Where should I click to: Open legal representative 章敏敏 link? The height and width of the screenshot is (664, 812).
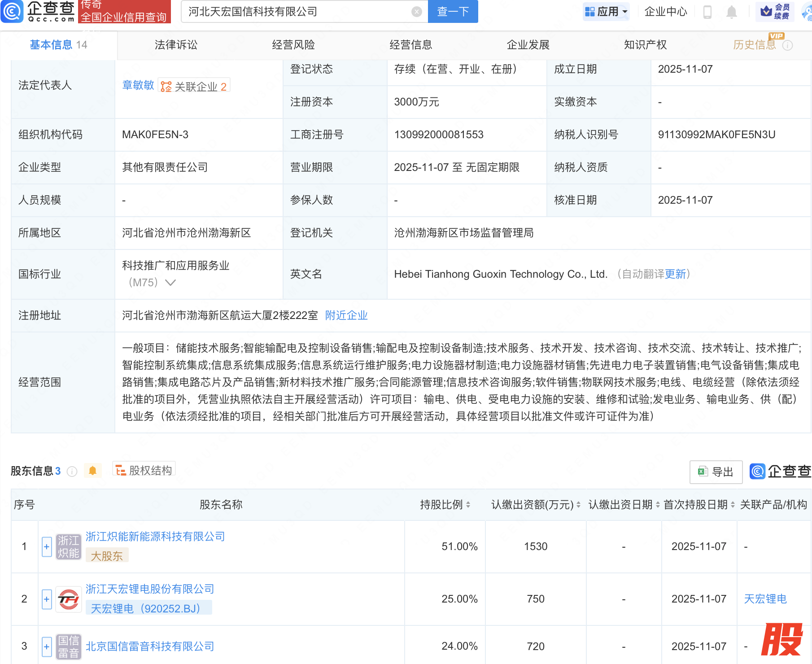[138, 85]
